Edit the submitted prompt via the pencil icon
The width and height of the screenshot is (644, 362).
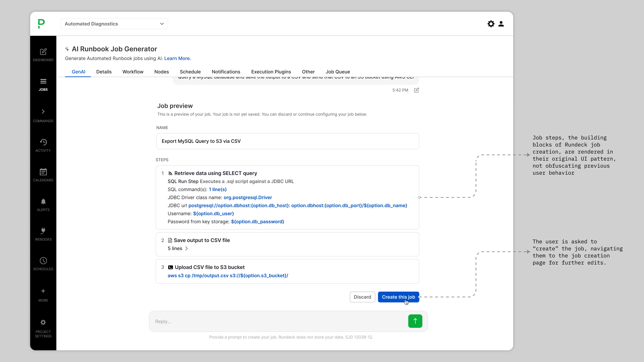point(416,90)
